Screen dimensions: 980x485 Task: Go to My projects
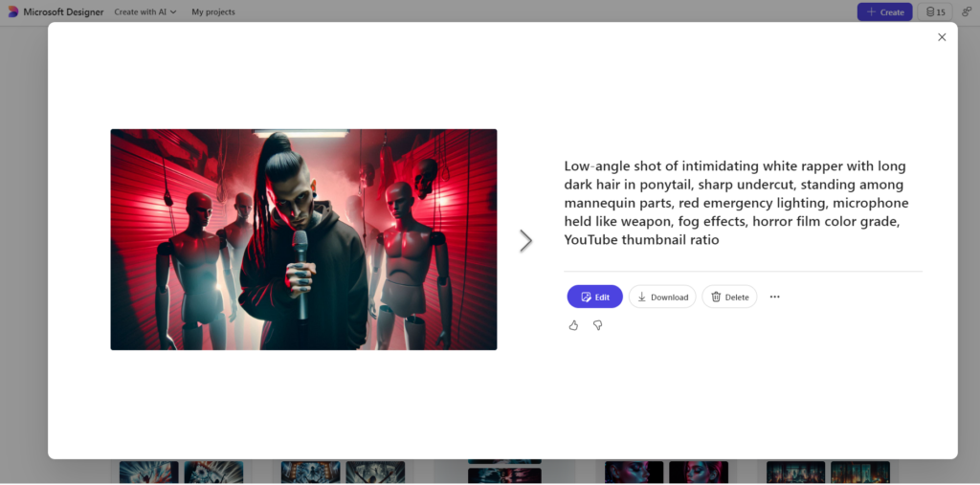[213, 11]
